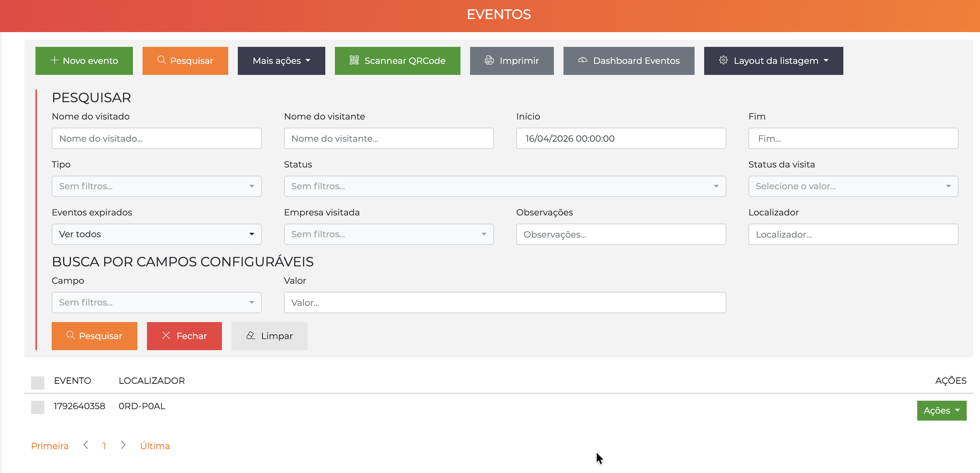
Task: Focus the Nome do visitado field
Action: 157,138
